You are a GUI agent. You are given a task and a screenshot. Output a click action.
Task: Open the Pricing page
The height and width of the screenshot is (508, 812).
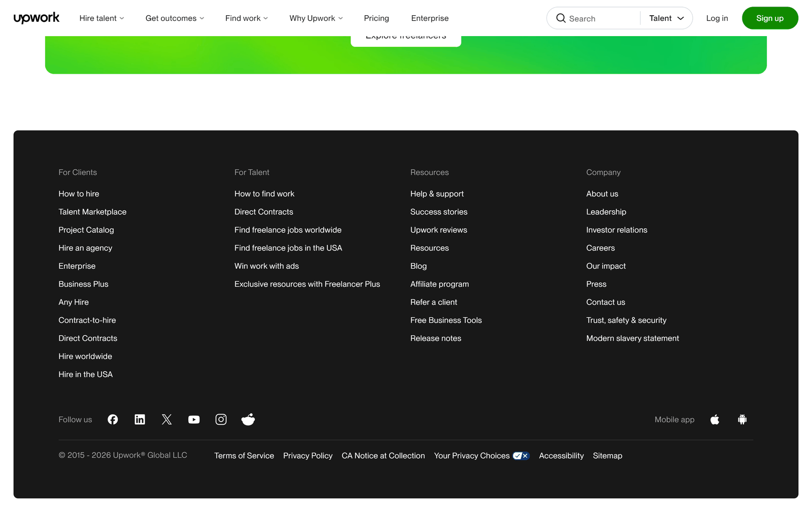pos(377,18)
